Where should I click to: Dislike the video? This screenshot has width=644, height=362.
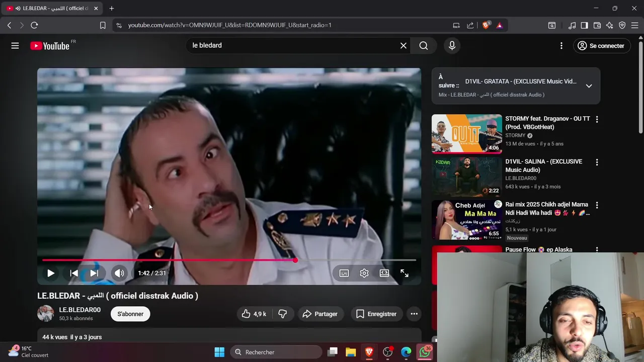[283, 314]
